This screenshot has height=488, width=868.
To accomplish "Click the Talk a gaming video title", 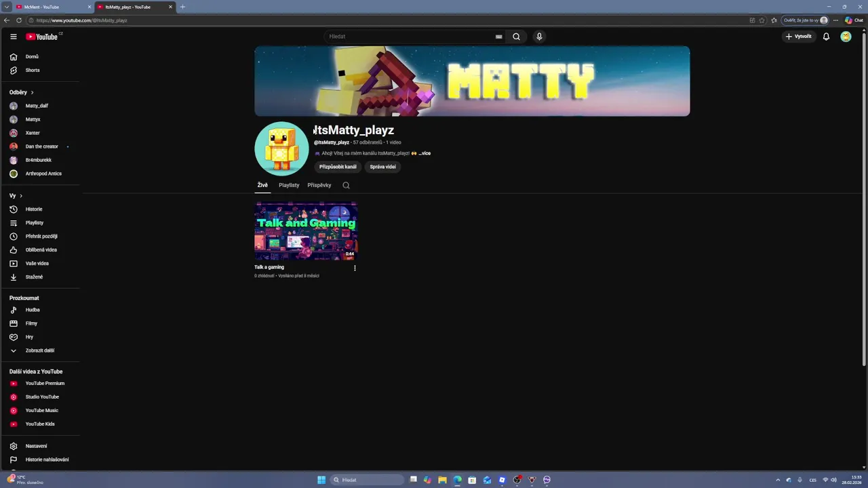I will click(269, 267).
